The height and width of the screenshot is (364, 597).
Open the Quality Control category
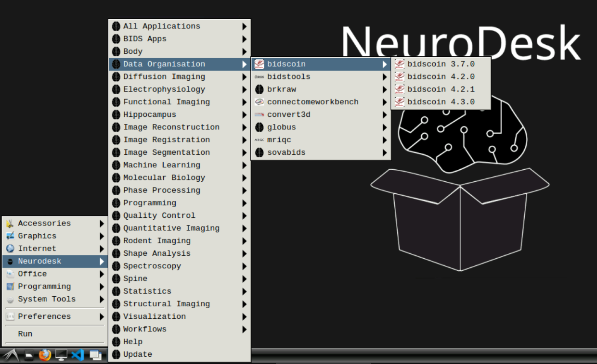point(180,215)
